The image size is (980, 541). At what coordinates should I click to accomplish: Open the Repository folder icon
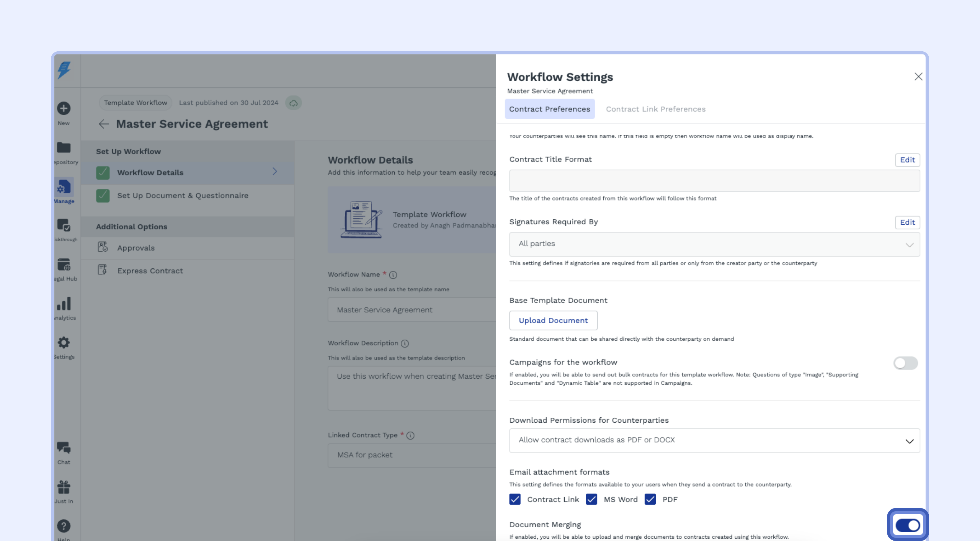[64, 148]
